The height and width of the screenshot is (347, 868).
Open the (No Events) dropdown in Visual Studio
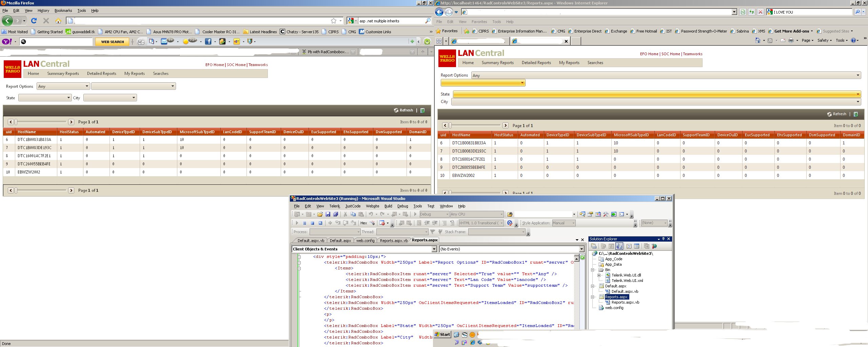512,249
